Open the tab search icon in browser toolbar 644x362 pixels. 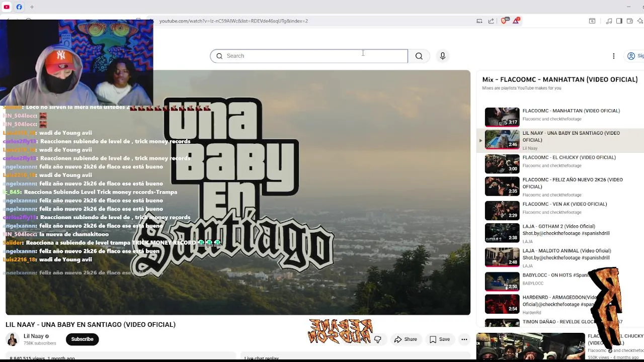[592, 21]
